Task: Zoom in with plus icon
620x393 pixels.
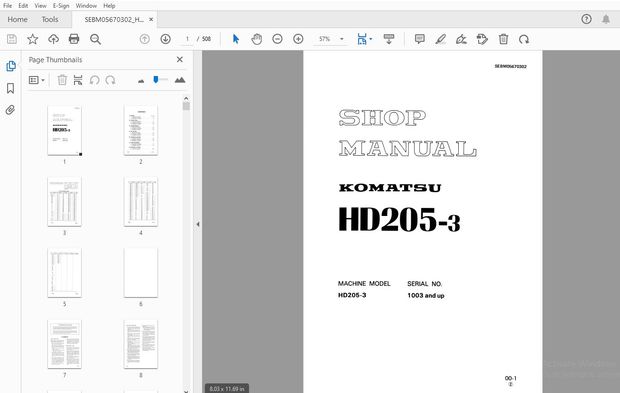Action: click(298, 39)
